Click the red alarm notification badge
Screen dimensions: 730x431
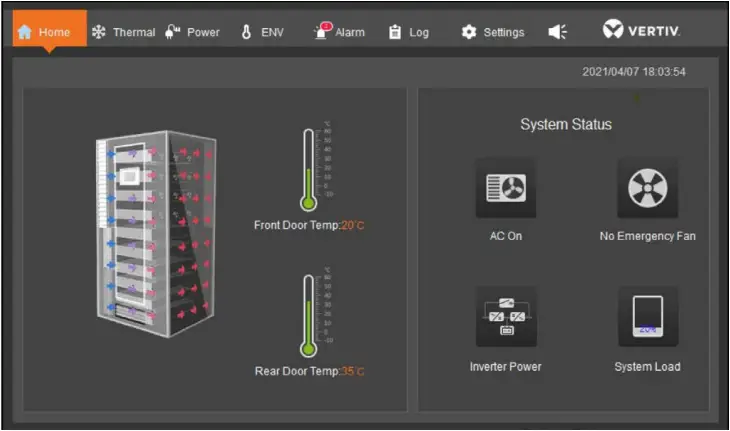coord(326,25)
